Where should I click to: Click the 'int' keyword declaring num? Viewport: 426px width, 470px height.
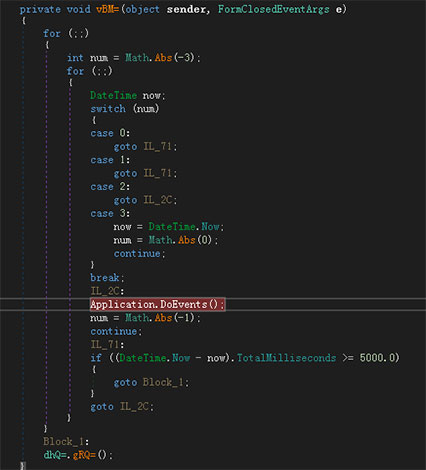[x=75, y=58]
